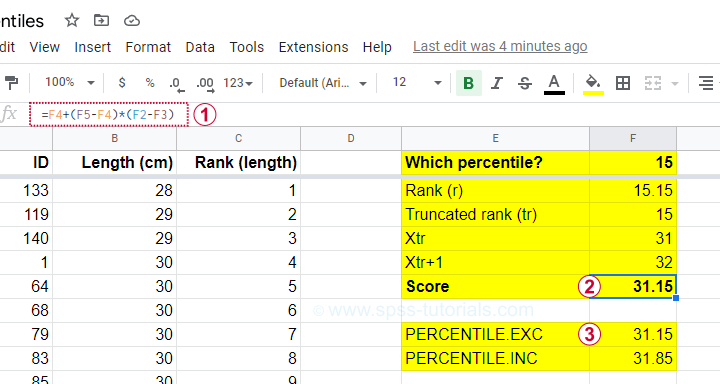Select the 'PERCENTILE.INC' label cell
This screenshot has height=384, width=720.
point(495,358)
